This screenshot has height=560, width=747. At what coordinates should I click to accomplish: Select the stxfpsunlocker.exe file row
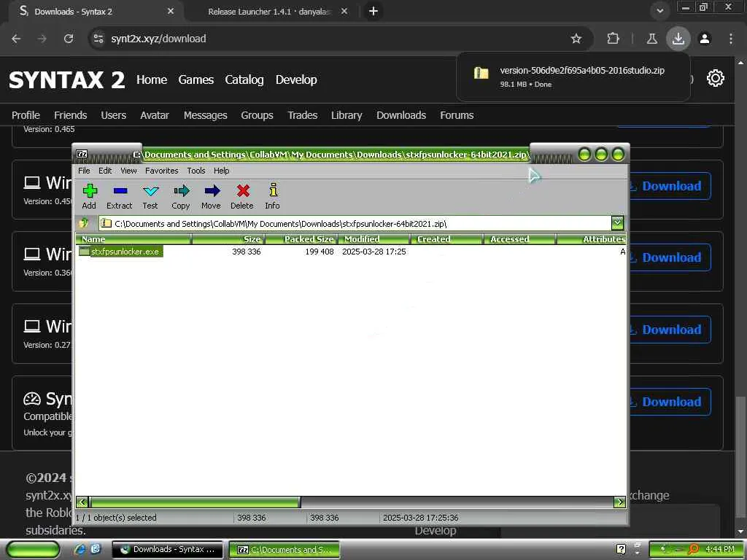tap(351, 252)
